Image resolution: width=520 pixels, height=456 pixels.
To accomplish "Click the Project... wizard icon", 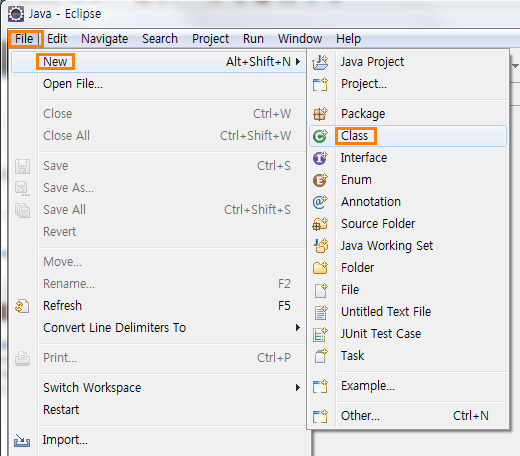I will pyautogui.click(x=320, y=84).
